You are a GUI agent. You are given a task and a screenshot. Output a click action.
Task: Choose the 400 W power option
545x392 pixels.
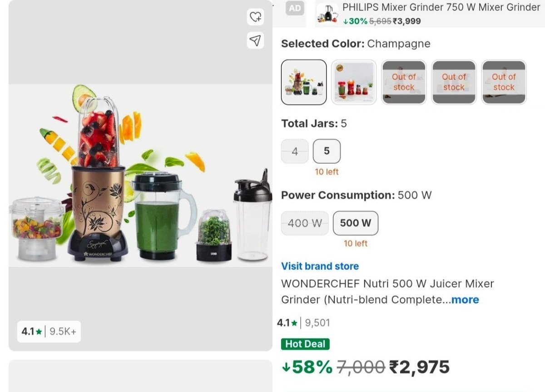pyautogui.click(x=305, y=223)
